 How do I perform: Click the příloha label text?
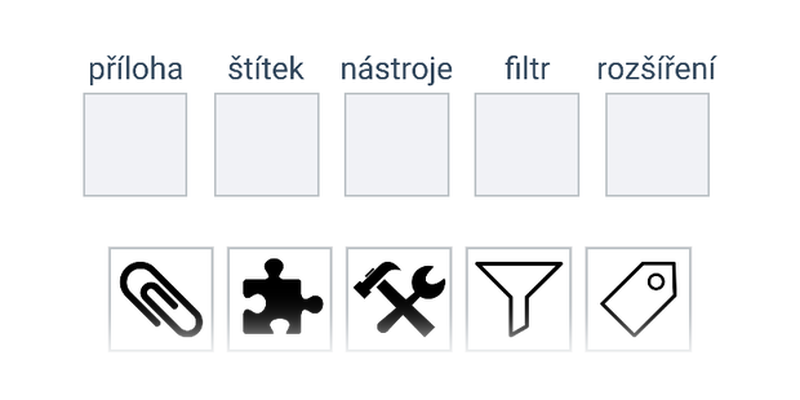pos(136,70)
